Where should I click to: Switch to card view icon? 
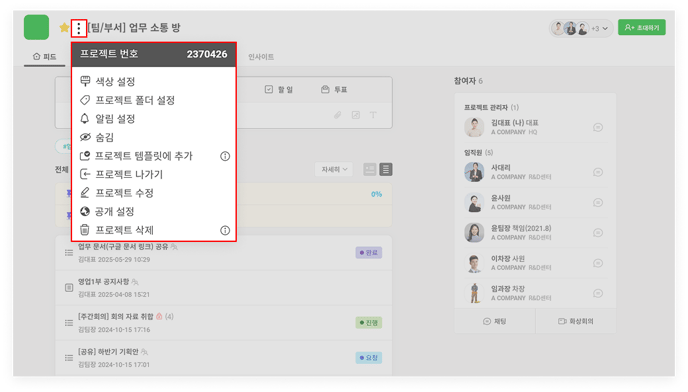pyautogui.click(x=370, y=169)
